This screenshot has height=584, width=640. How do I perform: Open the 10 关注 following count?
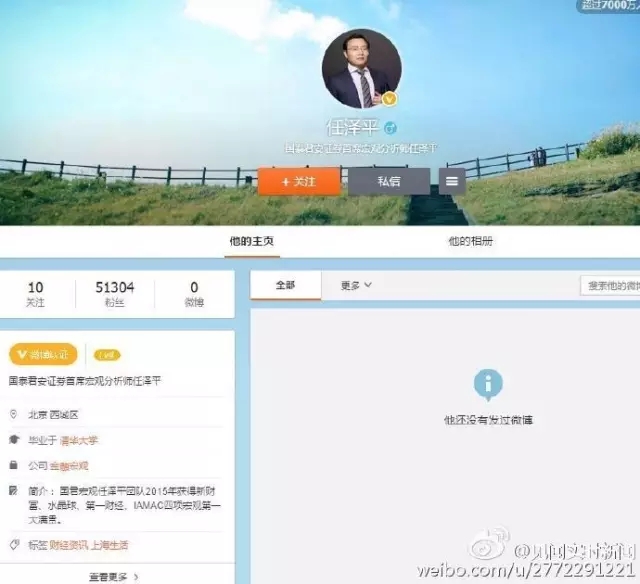click(x=36, y=294)
